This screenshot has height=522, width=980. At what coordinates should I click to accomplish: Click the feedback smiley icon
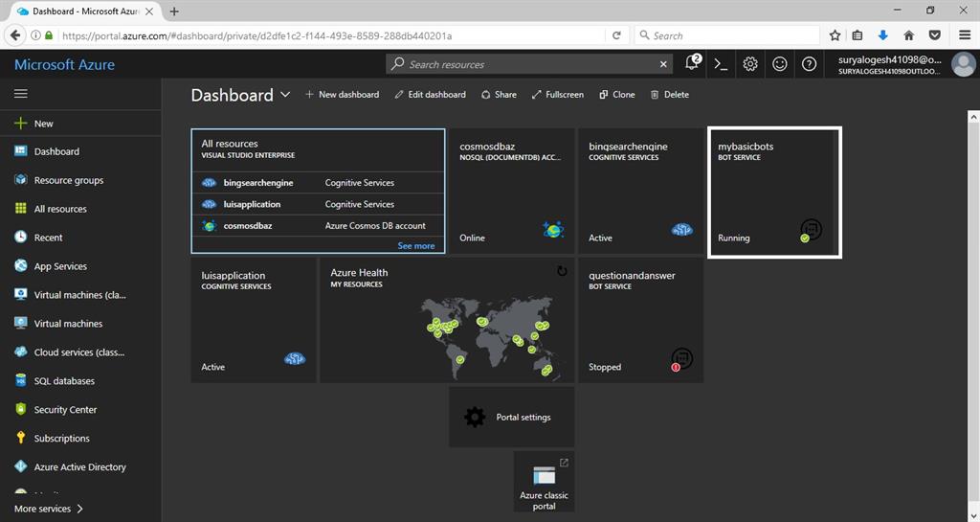pyautogui.click(x=780, y=64)
